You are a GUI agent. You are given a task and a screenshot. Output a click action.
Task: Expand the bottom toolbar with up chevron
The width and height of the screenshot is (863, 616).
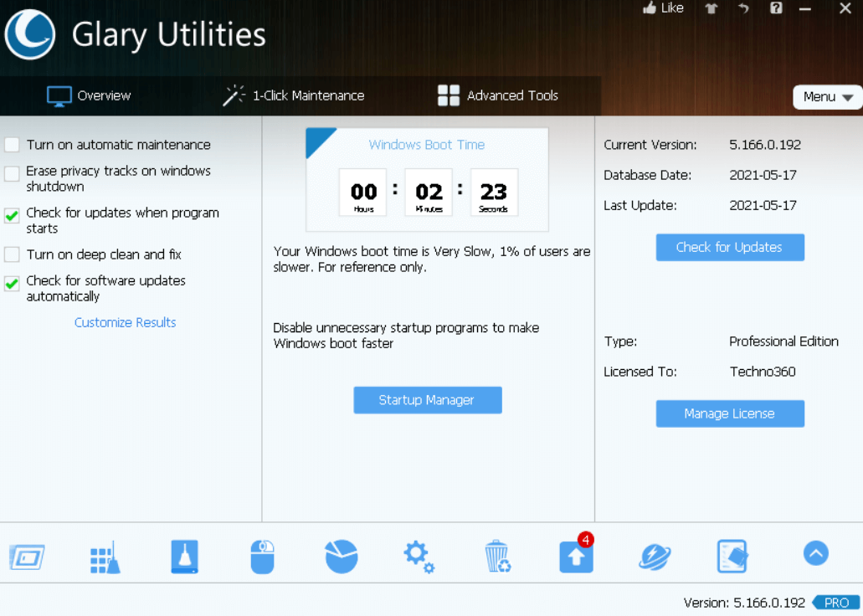pyautogui.click(x=815, y=553)
